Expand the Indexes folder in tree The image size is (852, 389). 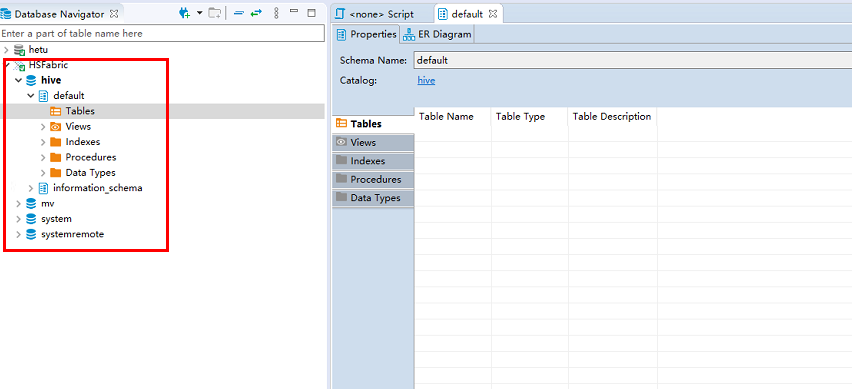[43, 142]
